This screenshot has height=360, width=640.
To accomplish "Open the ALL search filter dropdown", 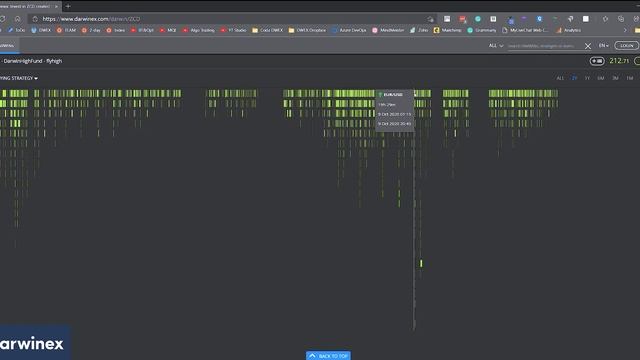I will (496, 46).
